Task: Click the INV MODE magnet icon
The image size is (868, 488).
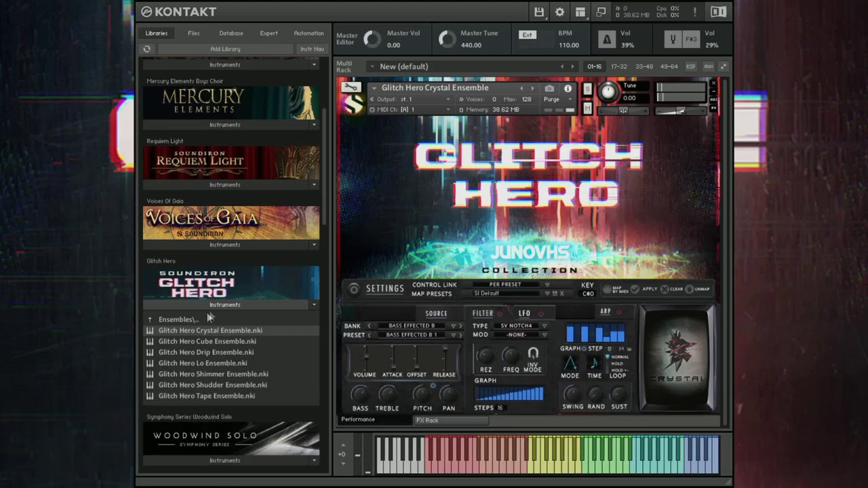Action: (x=533, y=354)
